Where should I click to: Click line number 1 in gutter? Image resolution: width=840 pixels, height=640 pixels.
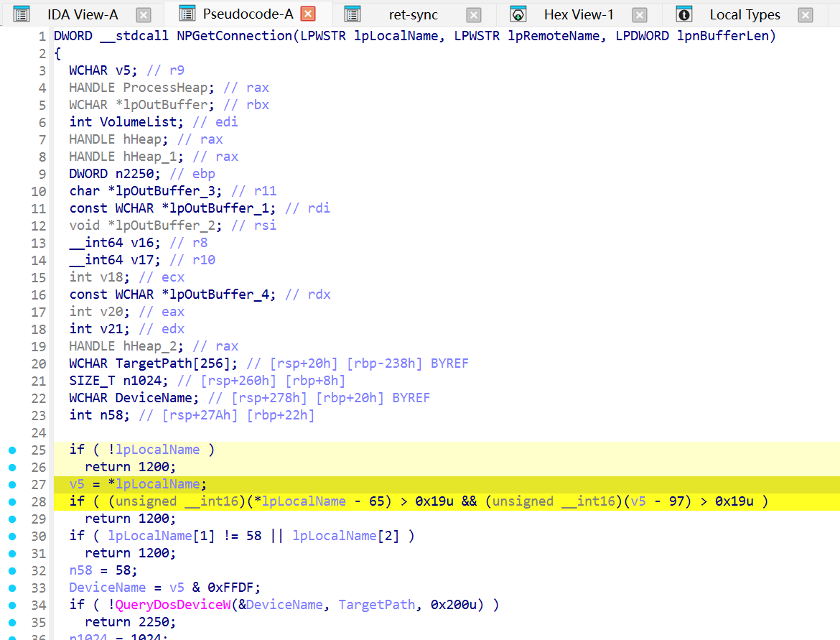42,37
